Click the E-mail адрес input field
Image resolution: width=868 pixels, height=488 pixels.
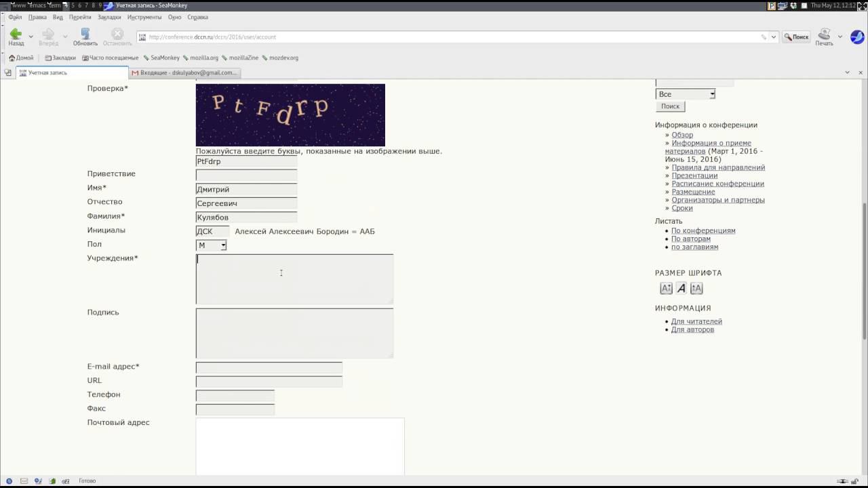269,368
